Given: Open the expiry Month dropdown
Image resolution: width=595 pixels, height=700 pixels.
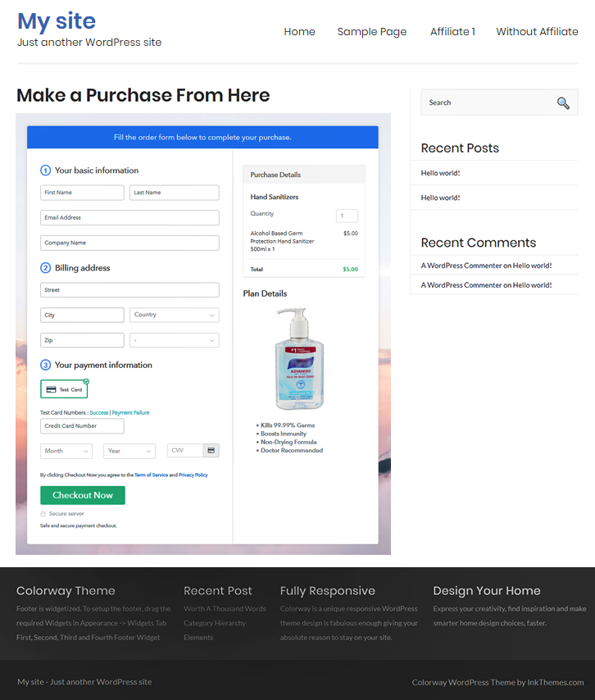Looking at the screenshot, I should [66, 451].
